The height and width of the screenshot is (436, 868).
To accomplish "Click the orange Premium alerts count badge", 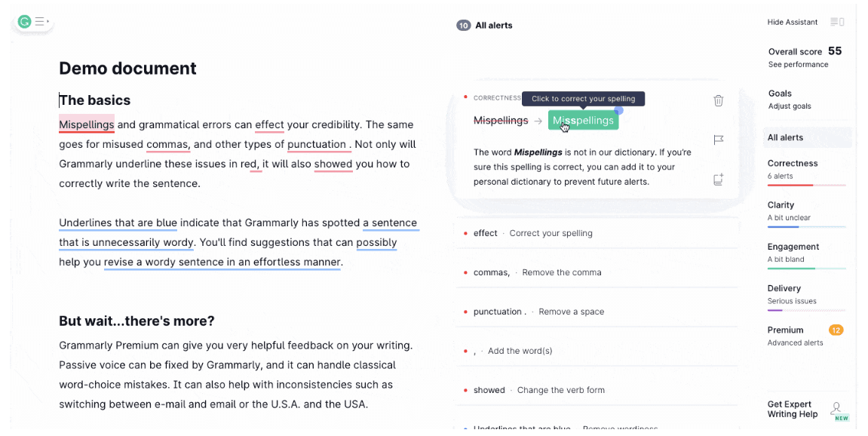I will 836,330.
